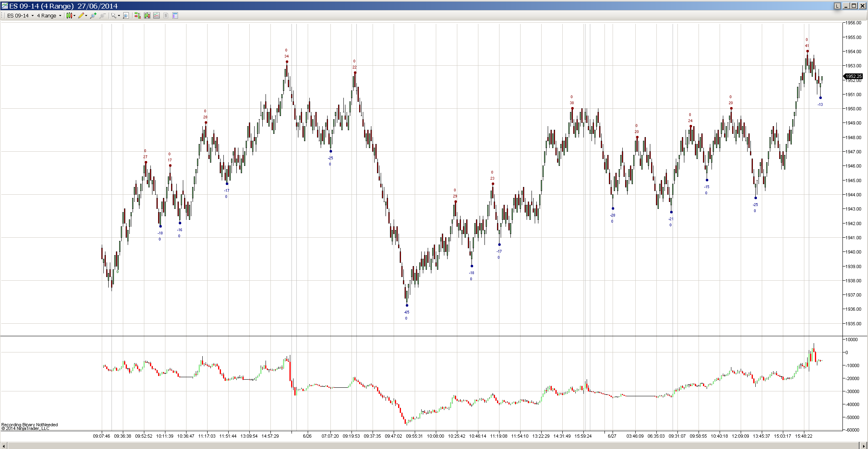Click the 1944.00 price axis label
Screen dimensions: 868x449
pyautogui.click(x=853, y=195)
